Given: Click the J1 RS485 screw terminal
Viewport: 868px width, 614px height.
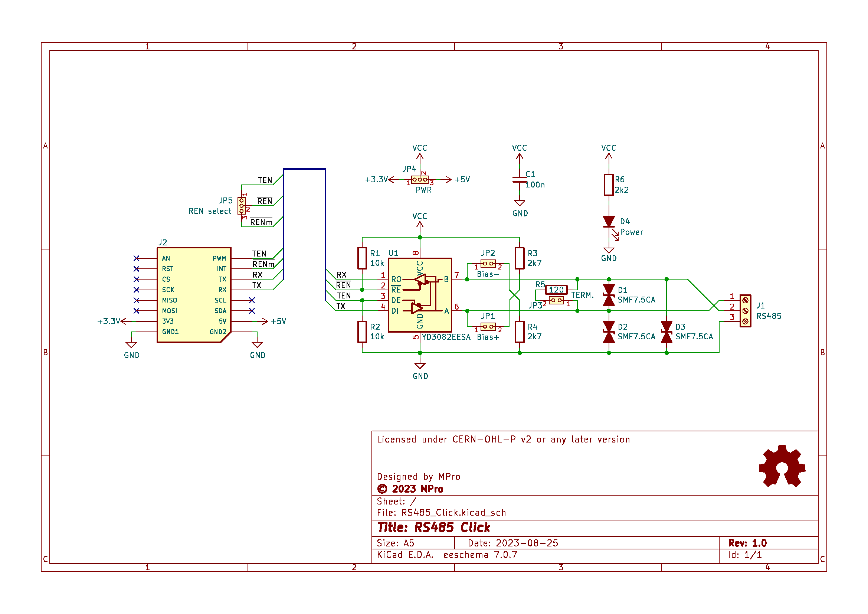Looking at the screenshot, I should 745,311.
